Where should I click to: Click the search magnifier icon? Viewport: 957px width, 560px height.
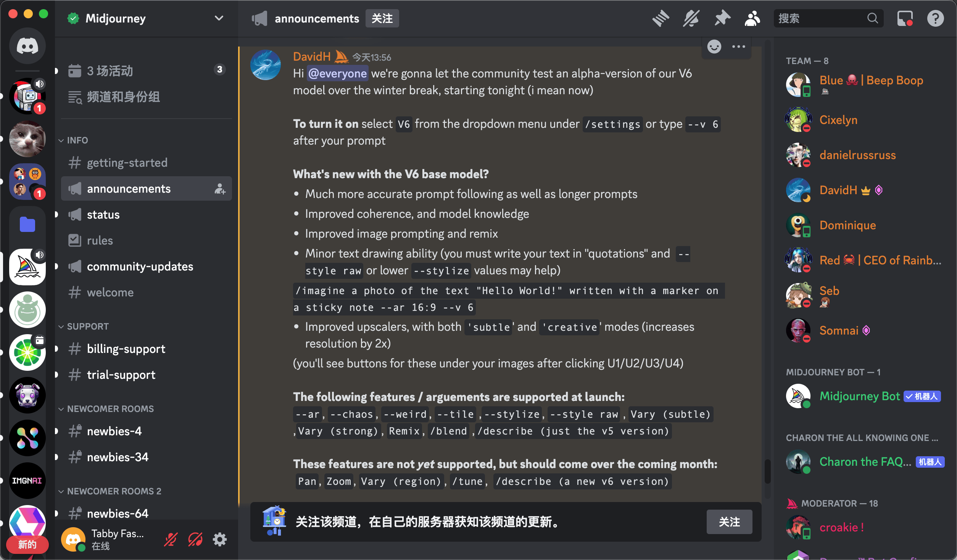pyautogui.click(x=873, y=18)
